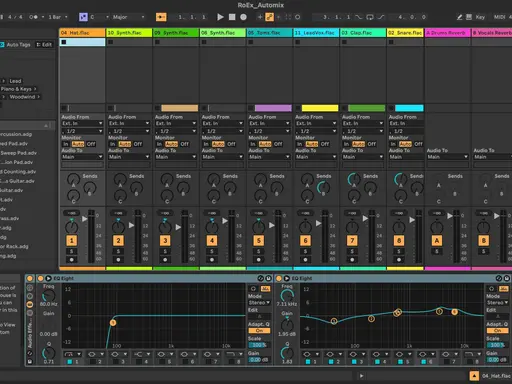
Task: Click the transport Record button
Action: click(243, 17)
